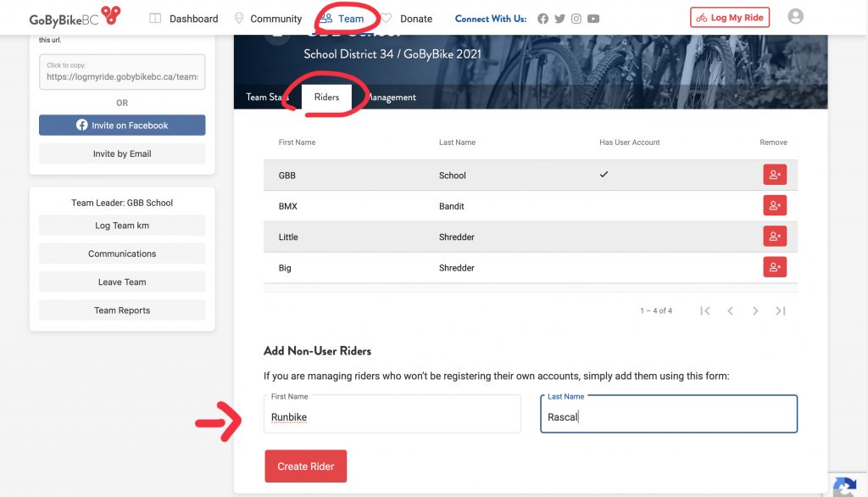Click Leave Team button
This screenshot has width=868, height=497.
[122, 282]
